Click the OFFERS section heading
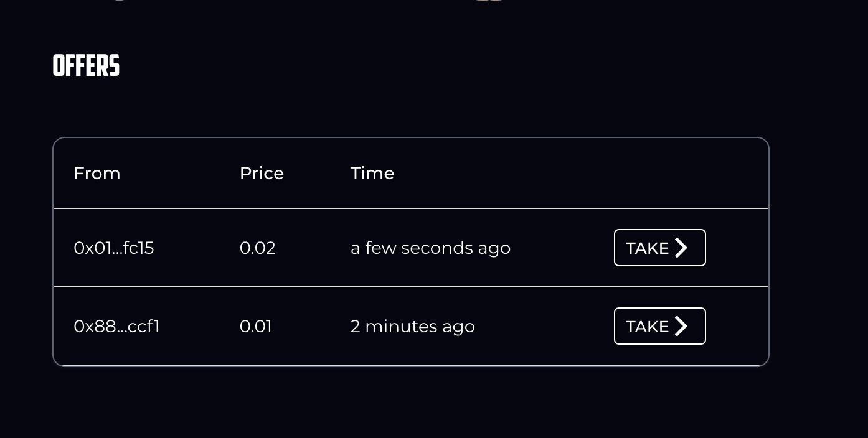 86,65
